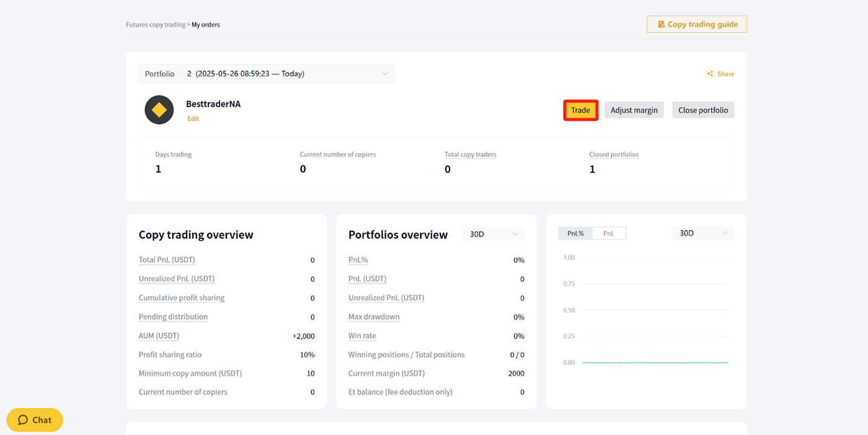The height and width of the screenshot is (435, 868).
Task: Click the AUM (USDT) label
Action: click(159, 336)
